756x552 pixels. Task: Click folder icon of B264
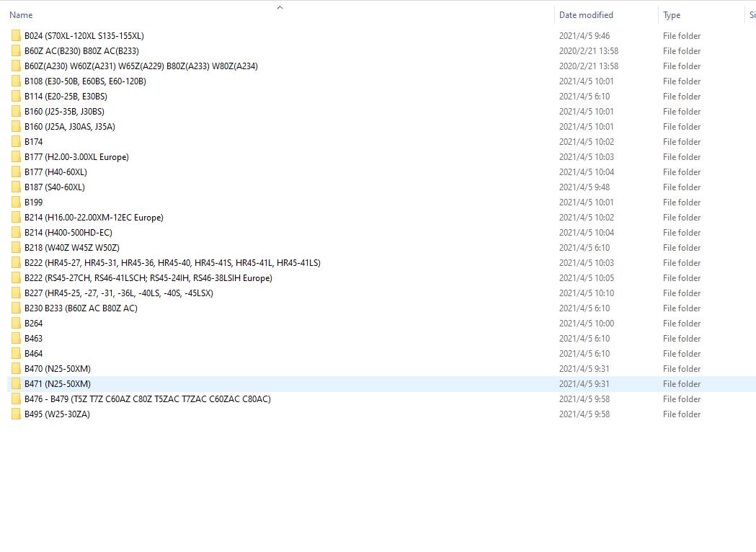(16, 324)
